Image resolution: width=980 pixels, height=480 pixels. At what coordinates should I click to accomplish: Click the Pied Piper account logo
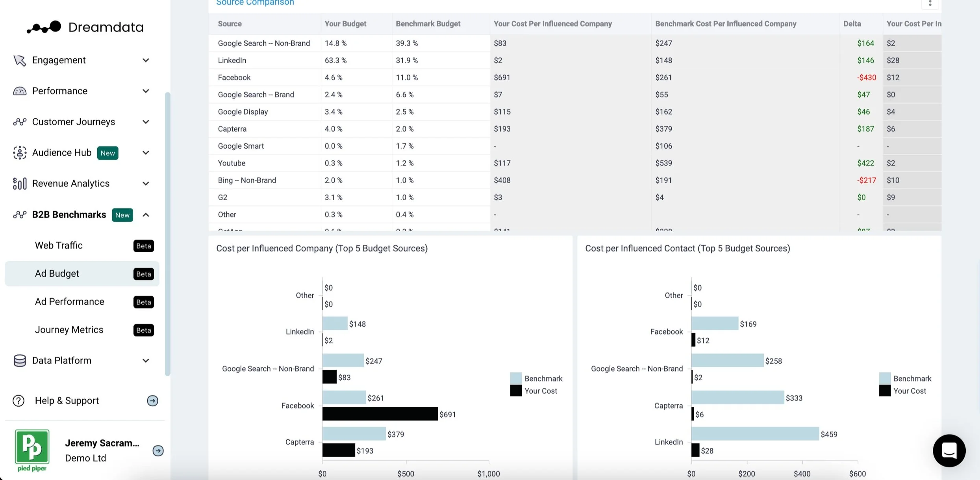32,450
